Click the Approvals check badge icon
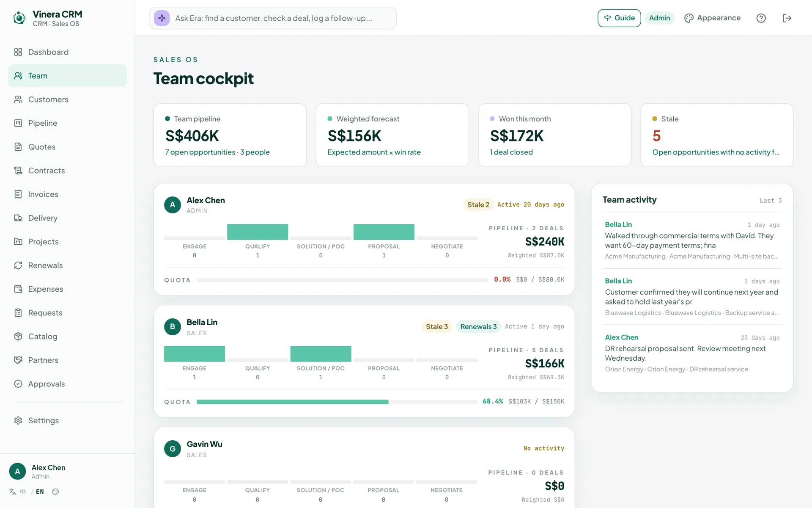 click(18, 384)
